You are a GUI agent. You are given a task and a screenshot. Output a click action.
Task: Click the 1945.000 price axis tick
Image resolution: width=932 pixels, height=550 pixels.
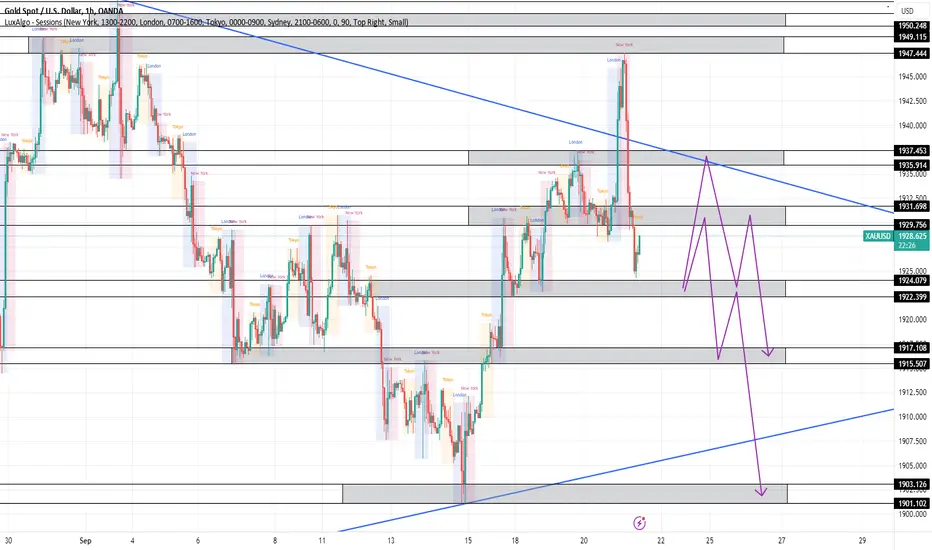coord(912,77)
